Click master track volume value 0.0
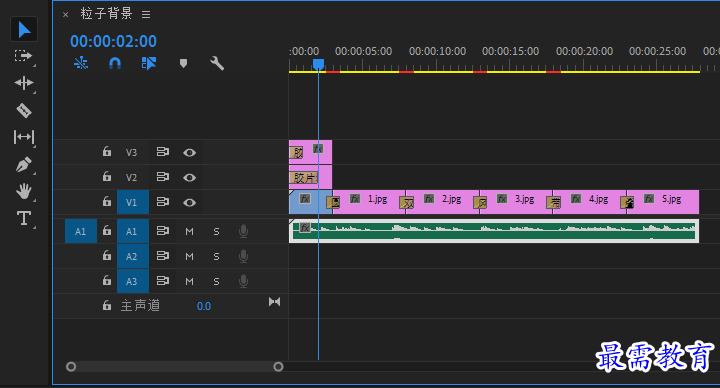Image resolution: width=720 pixels, height=388 pixels. 203,306
